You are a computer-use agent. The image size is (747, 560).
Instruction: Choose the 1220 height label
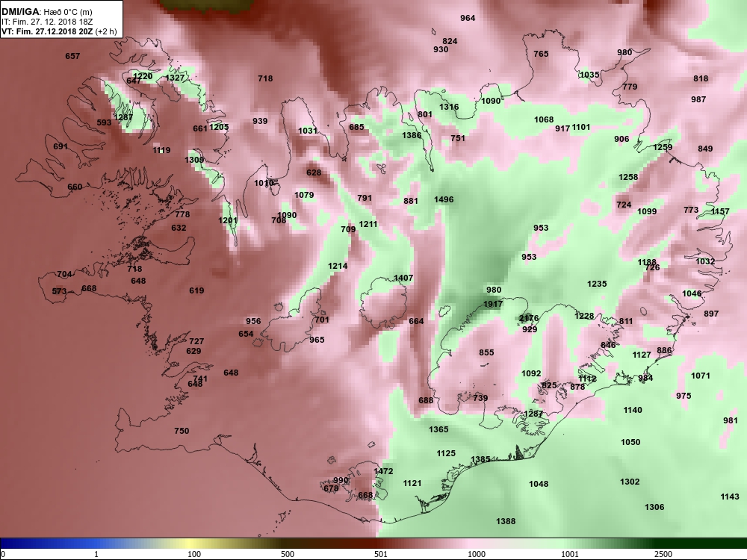click(x=143, y=76)
